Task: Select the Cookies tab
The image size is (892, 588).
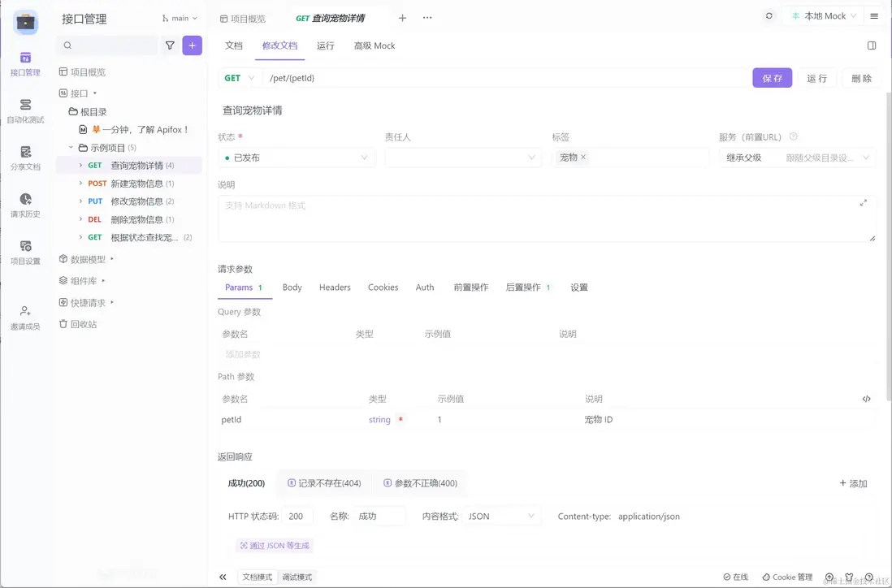Action: [383, 288]
